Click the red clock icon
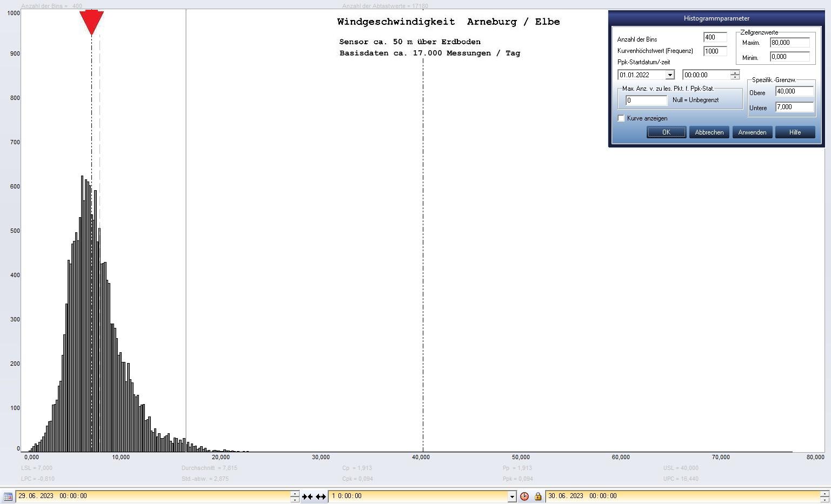 click(524, 496)
